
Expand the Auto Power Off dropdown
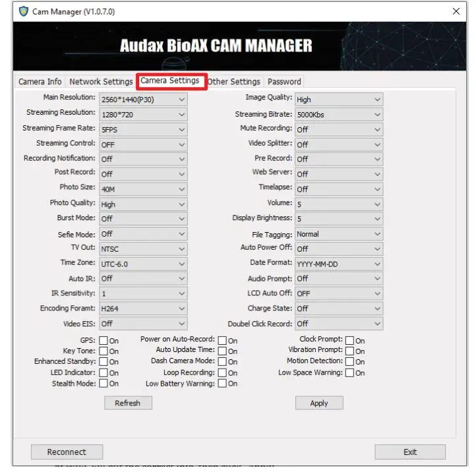(x=339, y=249)
